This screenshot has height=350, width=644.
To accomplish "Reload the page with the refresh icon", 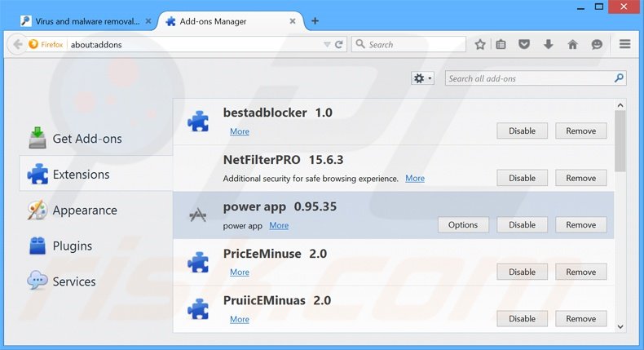I will click(339, 44).
